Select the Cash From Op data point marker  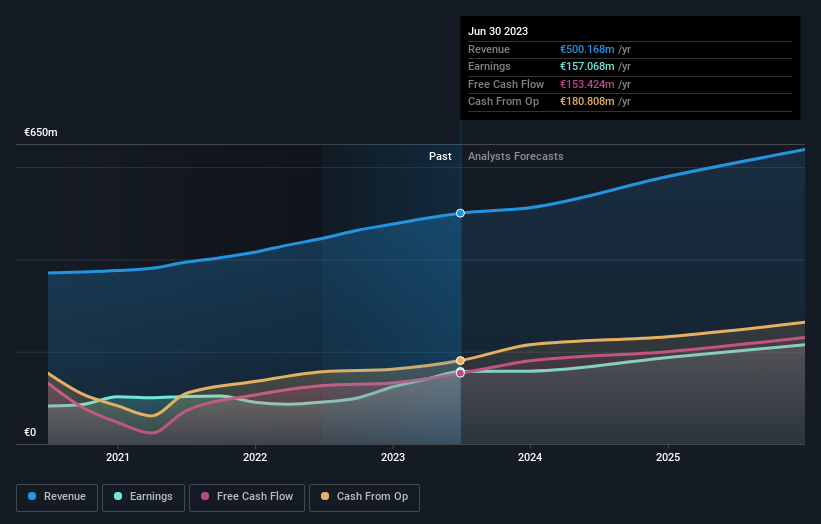pyautogui.click(x=460, y=361)
